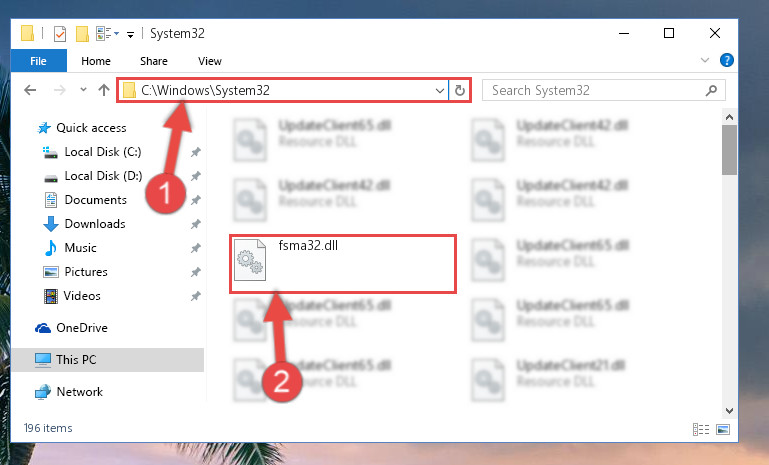Click the Properties checkmark icon in title bar
This screenshot has height=465, width=769.
point(60,34)
